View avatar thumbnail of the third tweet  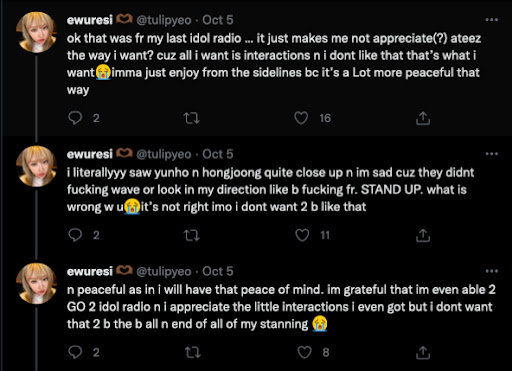[36, 283]
